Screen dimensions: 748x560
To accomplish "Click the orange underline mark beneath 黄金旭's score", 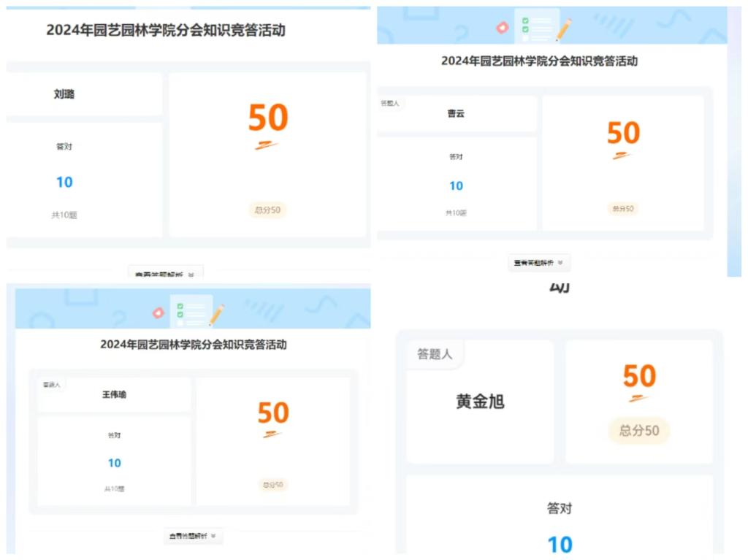I will pyautogui.click(x=638, y=398).
